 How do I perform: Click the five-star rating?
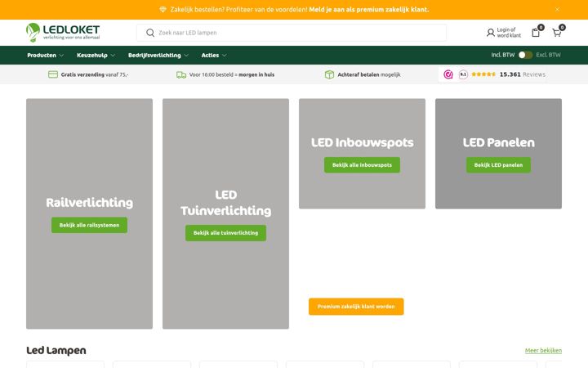click(x=483, y=74)
